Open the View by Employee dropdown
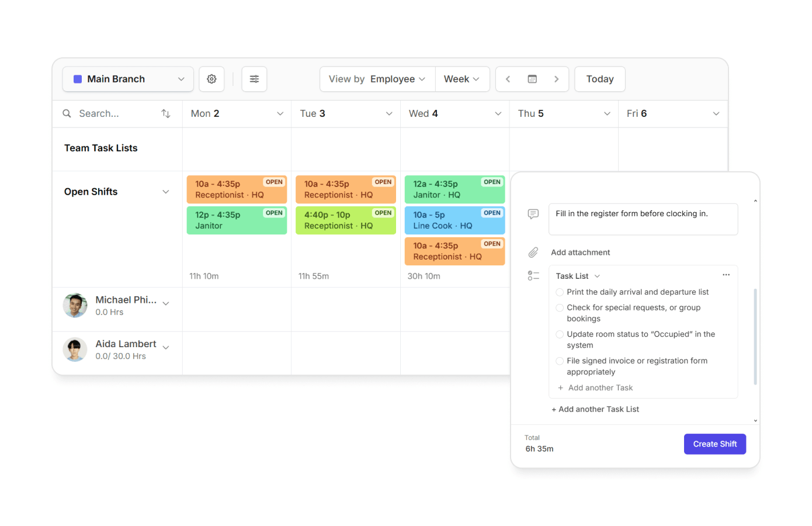Viewport: 812px width, 526px height. (377, 79)
